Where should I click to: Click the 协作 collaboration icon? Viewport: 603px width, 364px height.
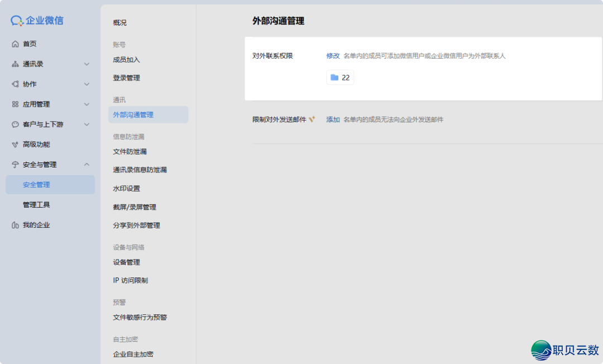point(15,84)
